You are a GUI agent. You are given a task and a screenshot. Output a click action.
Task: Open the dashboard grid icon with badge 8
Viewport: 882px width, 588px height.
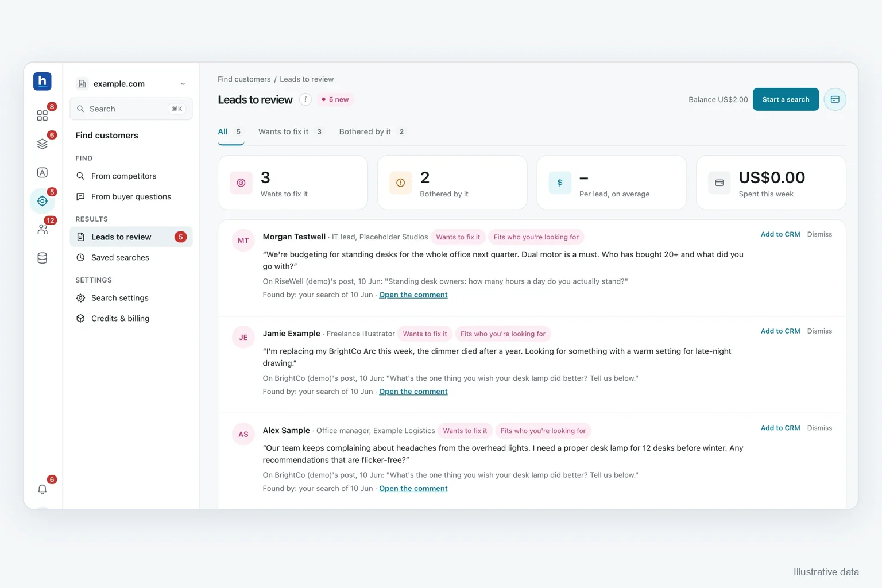[x=42, y=115]
